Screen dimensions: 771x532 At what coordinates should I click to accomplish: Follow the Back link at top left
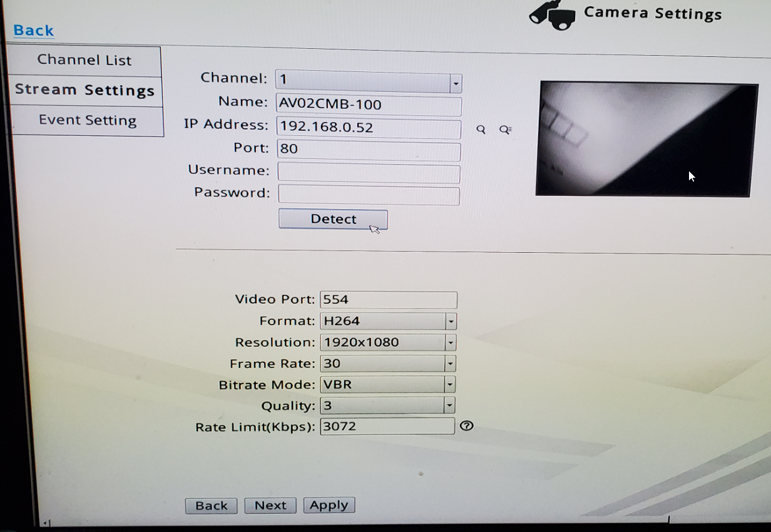(x=34, y=30)
